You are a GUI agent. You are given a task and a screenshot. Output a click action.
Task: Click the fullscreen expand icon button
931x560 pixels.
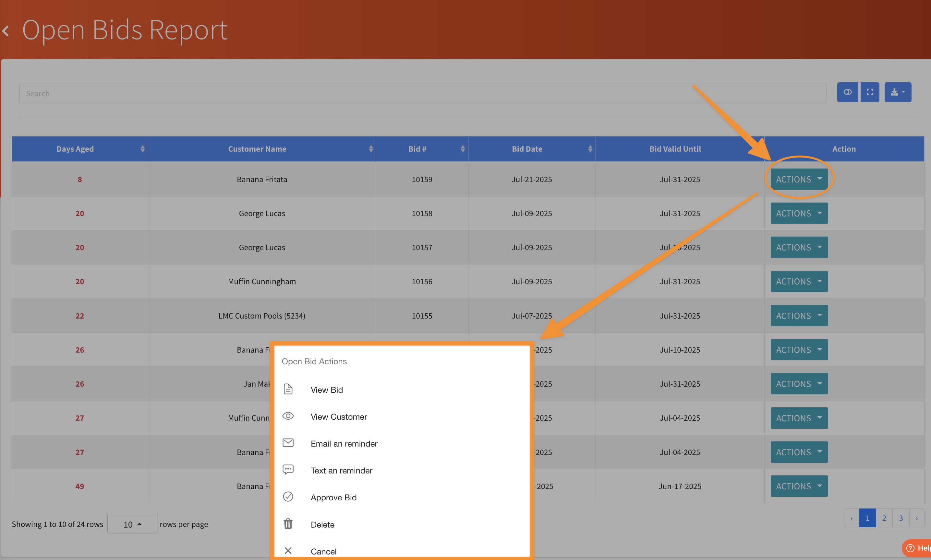coord(870,92)
